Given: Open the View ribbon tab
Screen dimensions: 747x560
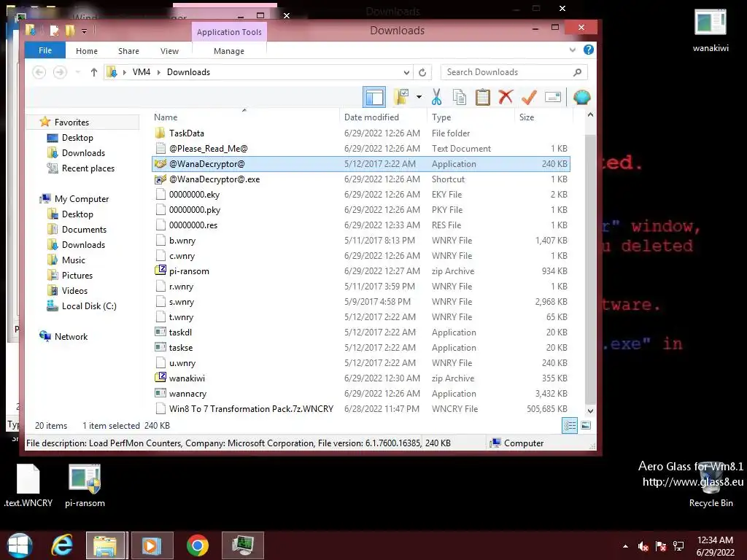Looking at the screenshot, I should tap(169, 51).
